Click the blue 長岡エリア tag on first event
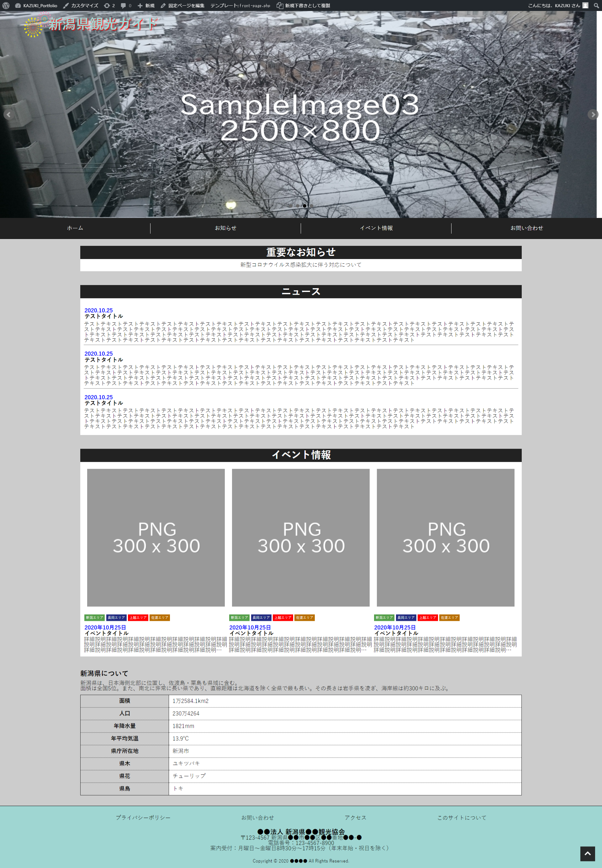 coord(116,617)
